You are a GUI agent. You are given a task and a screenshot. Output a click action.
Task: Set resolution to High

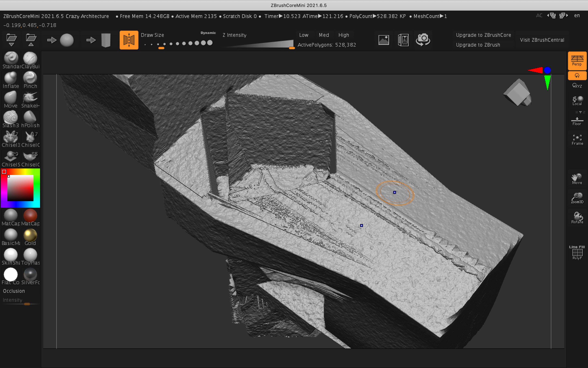(x=344, y=35)
